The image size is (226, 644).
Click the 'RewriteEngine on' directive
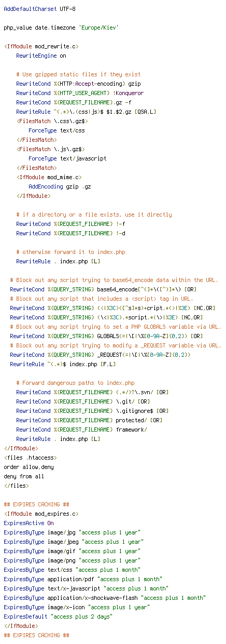pos(41,56)
